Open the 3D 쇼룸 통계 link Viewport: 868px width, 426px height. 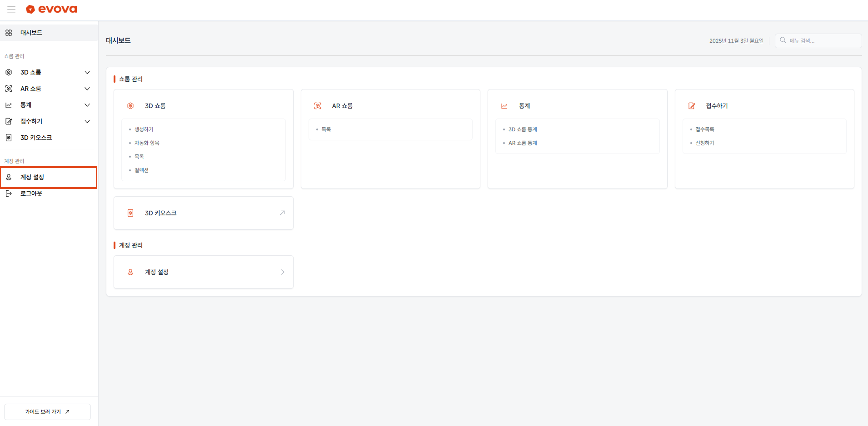[523, 129]
